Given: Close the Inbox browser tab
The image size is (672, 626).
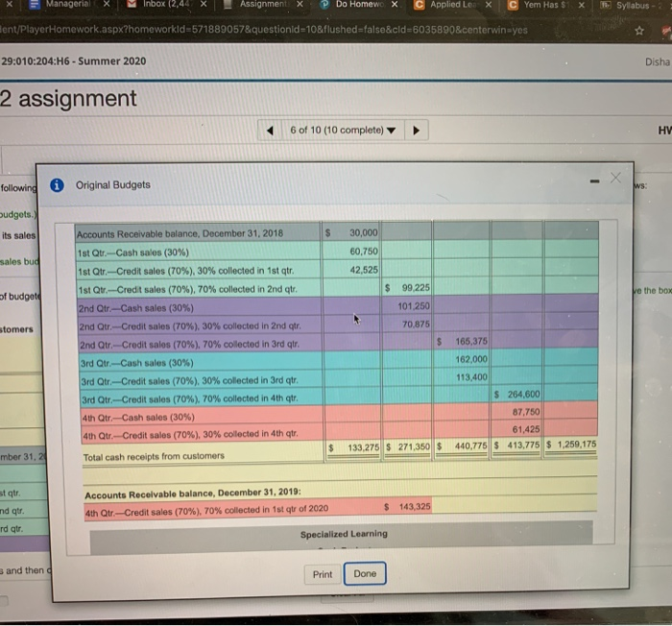Looking at the screenshot, I should click(x=204, y=4).
